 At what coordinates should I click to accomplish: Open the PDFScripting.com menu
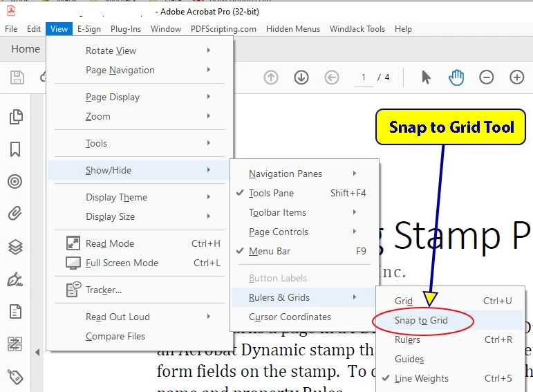224,29
